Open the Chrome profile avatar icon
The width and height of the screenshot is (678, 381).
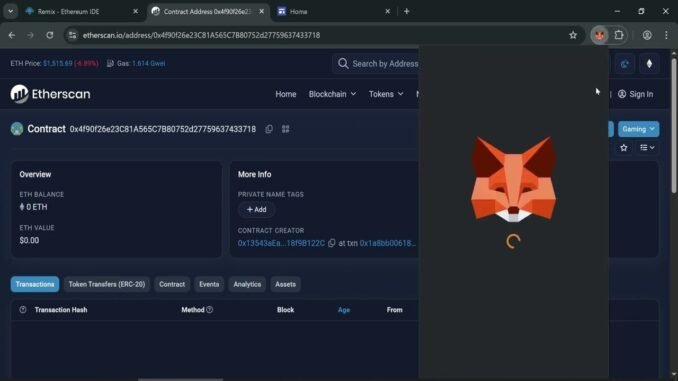[x=647, y=35]
